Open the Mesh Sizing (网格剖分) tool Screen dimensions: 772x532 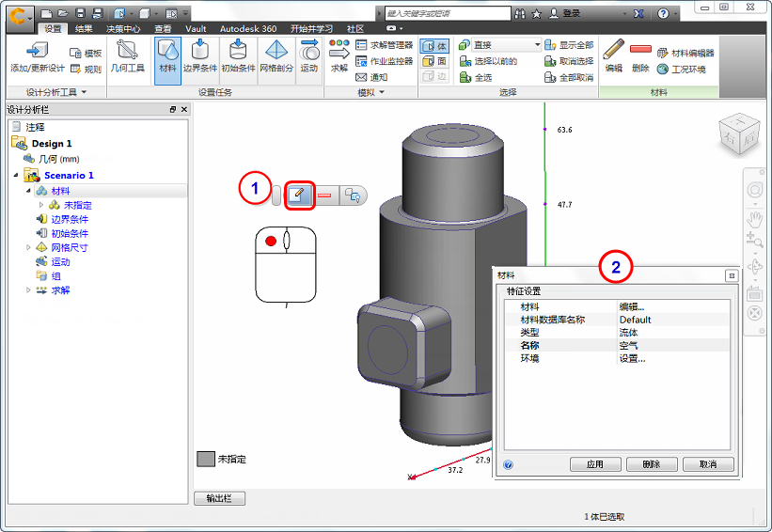tap(276, 56)
